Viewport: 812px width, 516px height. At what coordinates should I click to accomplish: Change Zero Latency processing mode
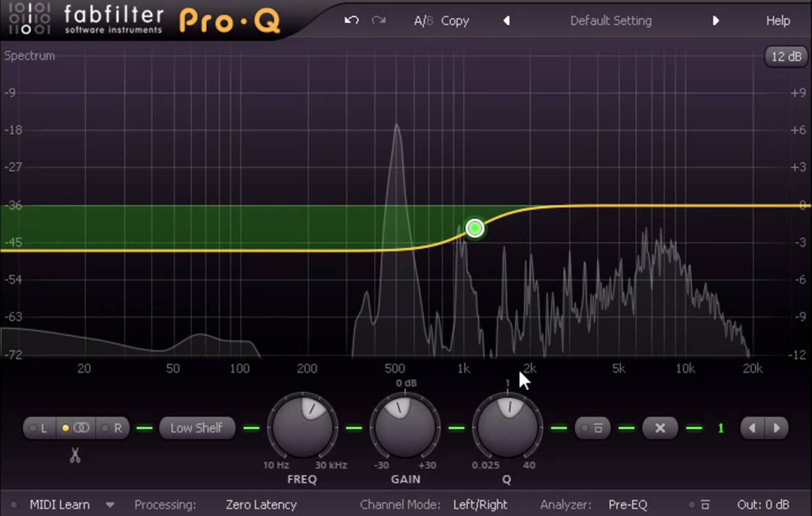pos(261,505)
